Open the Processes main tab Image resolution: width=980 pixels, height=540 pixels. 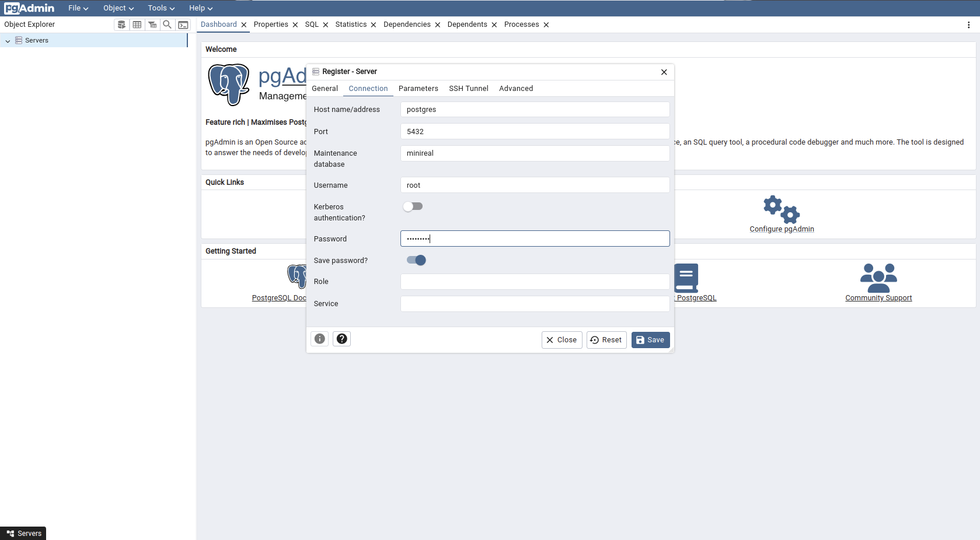pos(521,24)
